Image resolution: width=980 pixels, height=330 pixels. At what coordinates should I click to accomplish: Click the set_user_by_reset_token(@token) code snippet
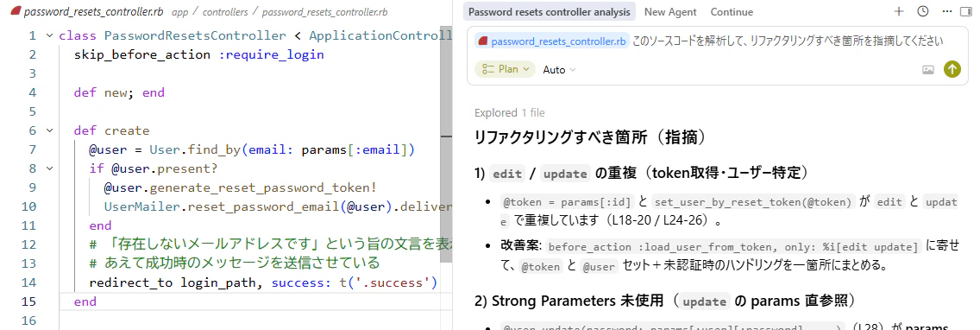tap(754, 201)
